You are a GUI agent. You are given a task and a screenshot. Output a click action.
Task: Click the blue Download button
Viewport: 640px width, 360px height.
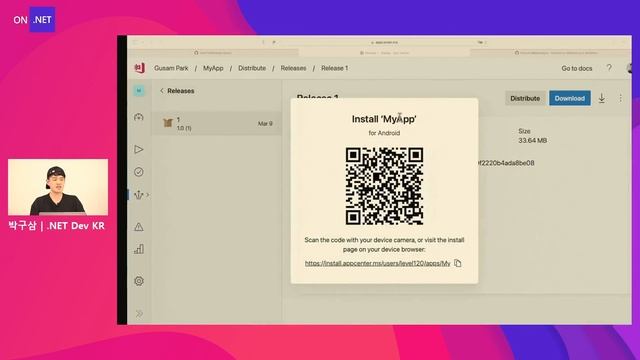[569, 98]
